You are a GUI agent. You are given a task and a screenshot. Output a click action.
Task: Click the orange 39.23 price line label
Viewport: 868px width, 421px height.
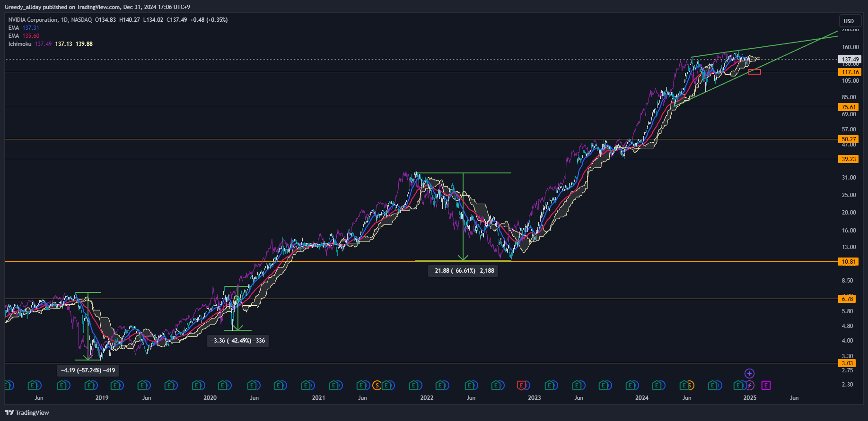click(x=849, y=159)
